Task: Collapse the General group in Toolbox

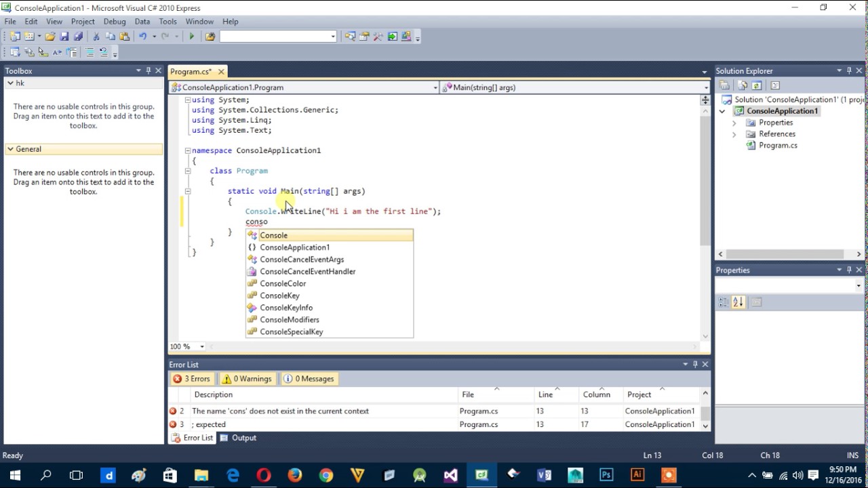Action: pyautogui.click(x=10, y=149)
